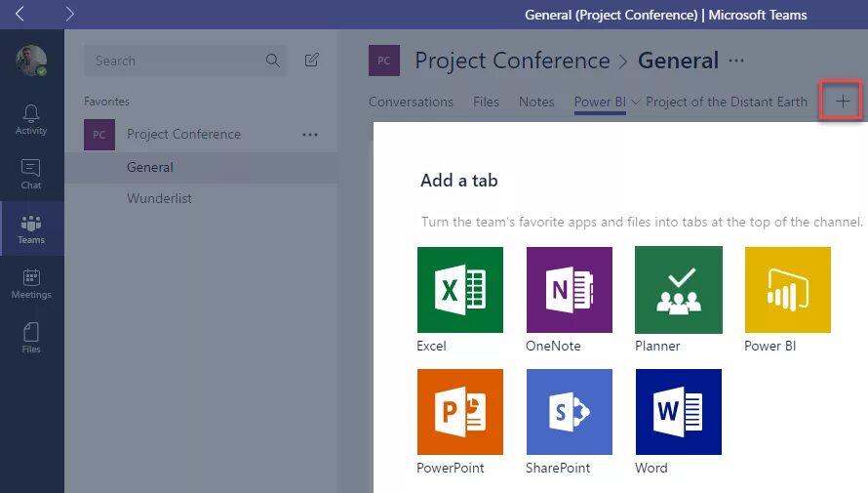This screenshot has width=868, height=493.
Task: Open Files in the left rail
Action: tap(31, 338)
